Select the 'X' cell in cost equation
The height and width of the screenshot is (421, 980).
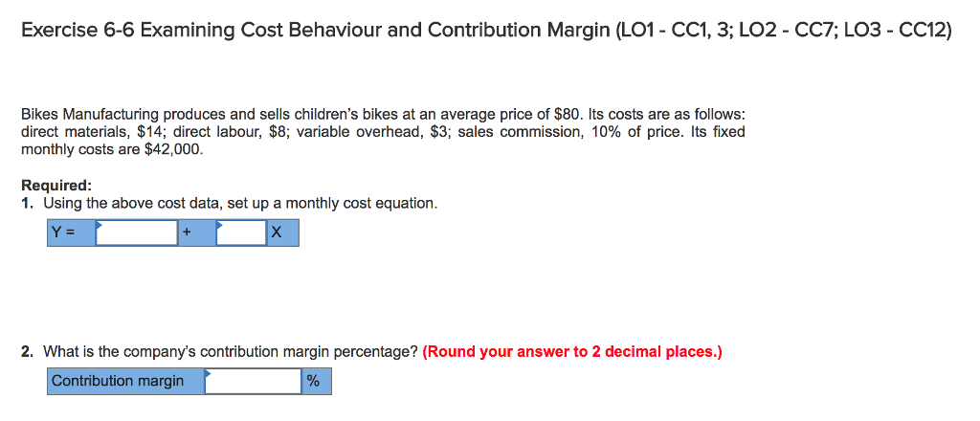[x=282, y=233]
